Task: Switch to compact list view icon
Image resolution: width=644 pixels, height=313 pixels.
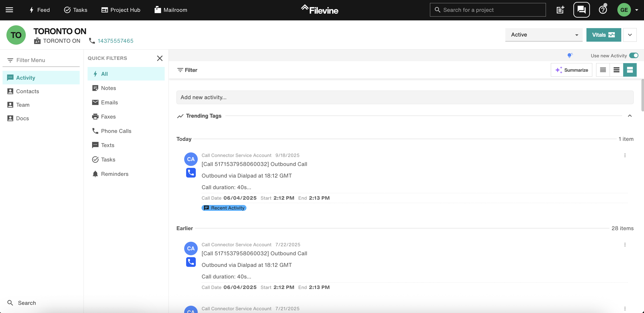Action: click(x=603, y=70)
